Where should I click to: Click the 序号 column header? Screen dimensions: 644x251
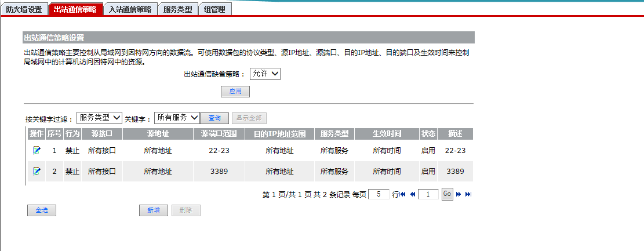[x=54, y=134]
